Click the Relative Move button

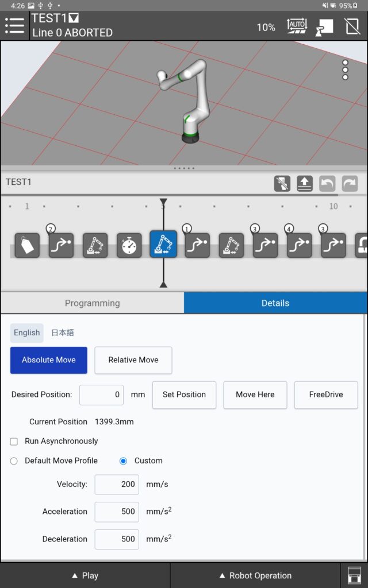tap(133, 360)
